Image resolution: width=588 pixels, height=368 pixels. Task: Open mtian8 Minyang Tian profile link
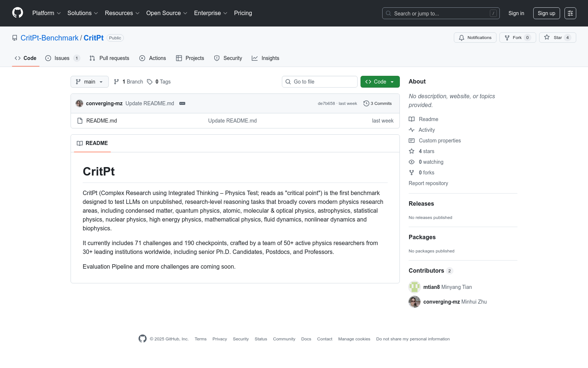point(448,287)
